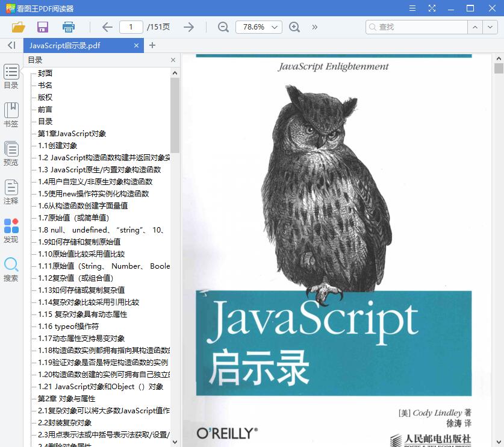Jump to 1.21 JavaScript对象和Object（）对象
This screenshot has width=504, height=447.
click(x=101, y=387)
